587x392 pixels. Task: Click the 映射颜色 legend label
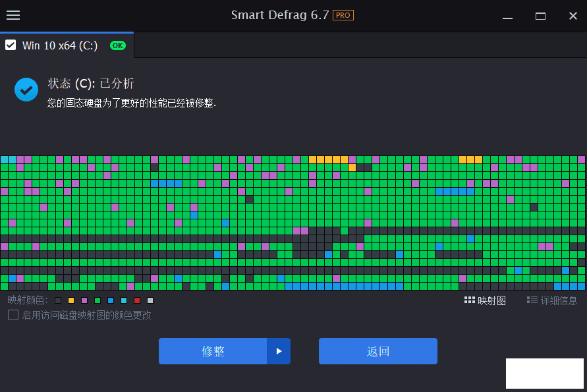pos(27,300)
